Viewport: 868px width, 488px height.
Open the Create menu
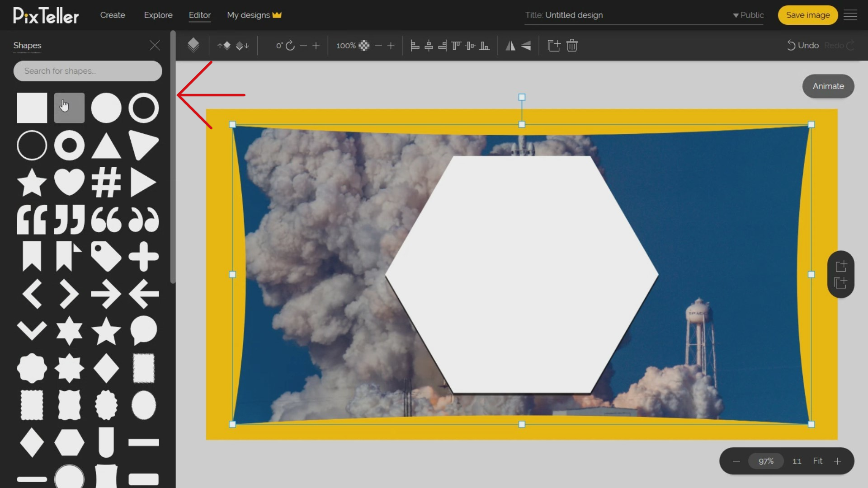coord(113,15)
